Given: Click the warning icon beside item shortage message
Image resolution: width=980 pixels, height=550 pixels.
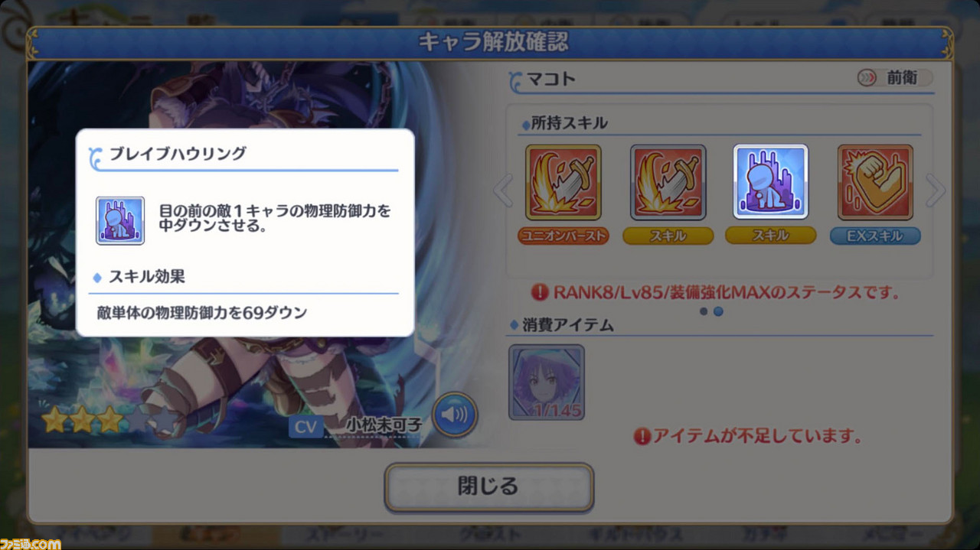Looking at the screenshot, I should click(x=642, y=437).
